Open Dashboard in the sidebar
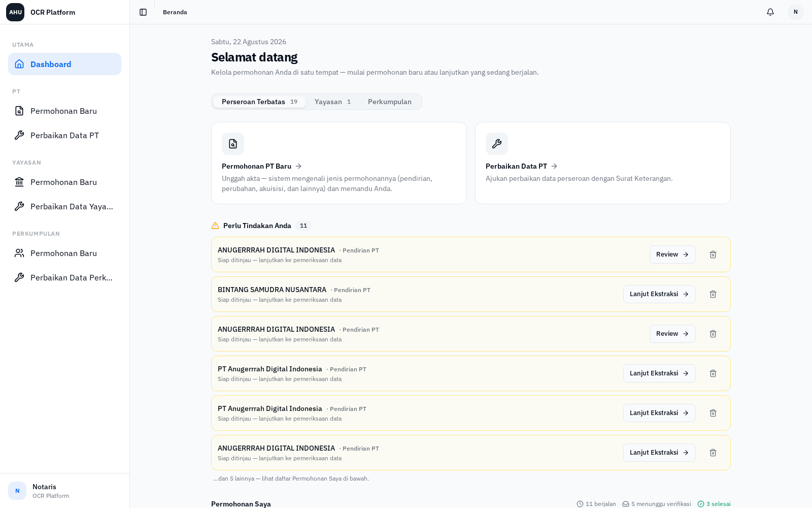The height and width of the screenshot is (508, 812). 64,64
